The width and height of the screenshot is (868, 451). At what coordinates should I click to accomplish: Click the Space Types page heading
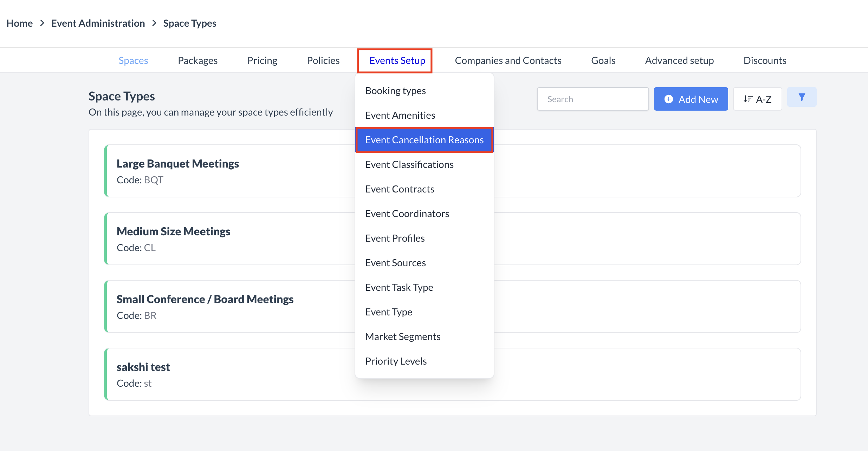tap(122, 96)
